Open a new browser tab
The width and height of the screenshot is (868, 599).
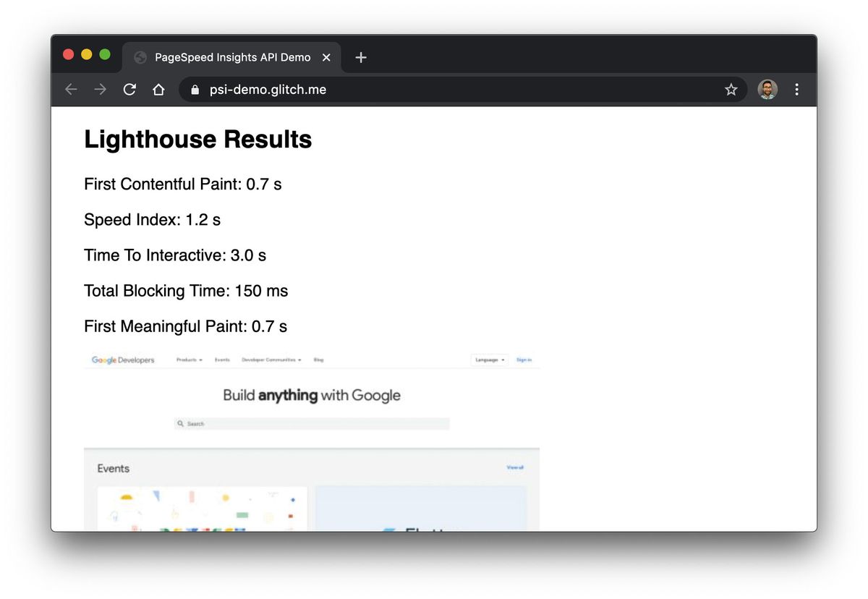[x=360, y=57]
